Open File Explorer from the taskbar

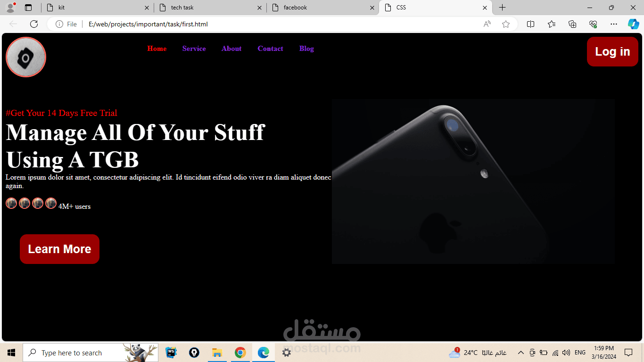tap(217, 353)
